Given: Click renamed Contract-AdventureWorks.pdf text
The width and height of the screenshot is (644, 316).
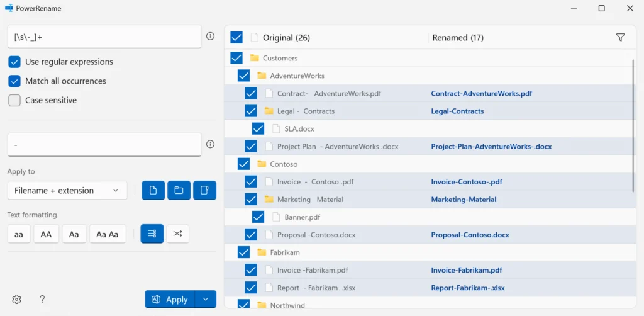Looking at the screenshot, I should click(x=481, y=93).
